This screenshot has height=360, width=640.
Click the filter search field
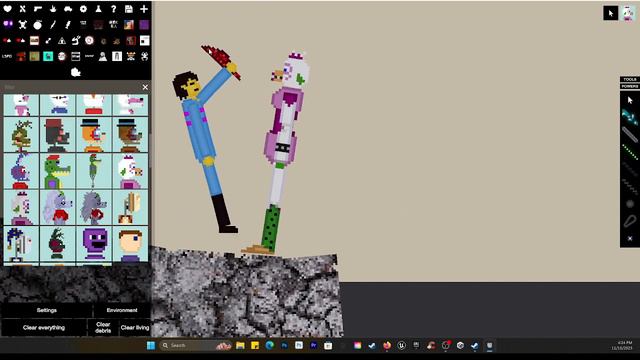[71, 87]
